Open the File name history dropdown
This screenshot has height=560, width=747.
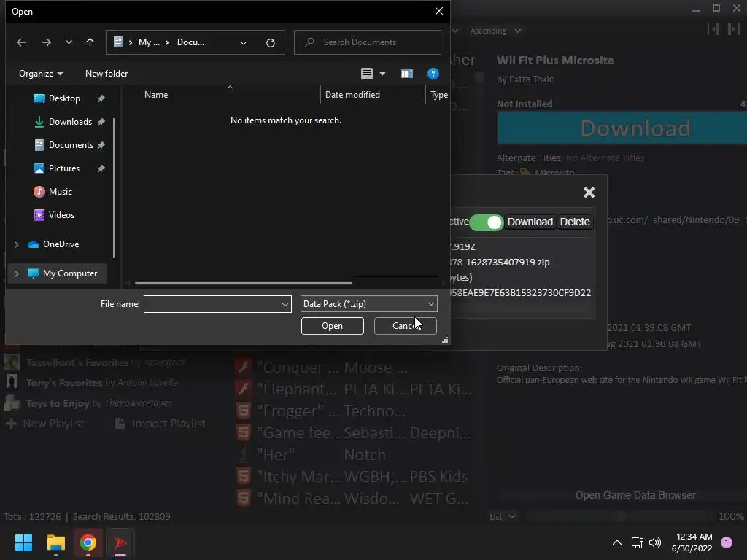tap(285, 304)
